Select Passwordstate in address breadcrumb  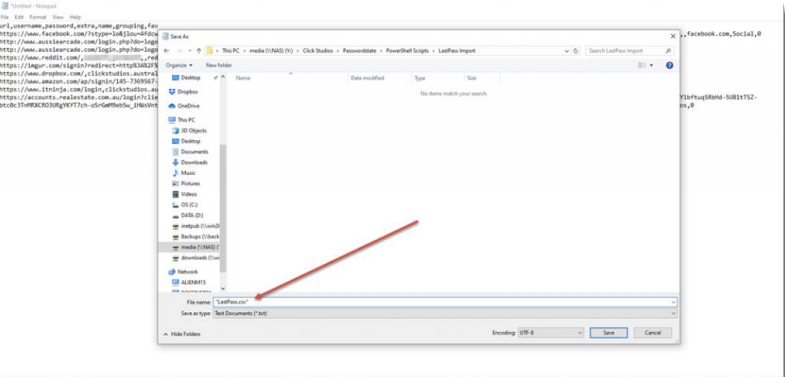coord(359,51)
